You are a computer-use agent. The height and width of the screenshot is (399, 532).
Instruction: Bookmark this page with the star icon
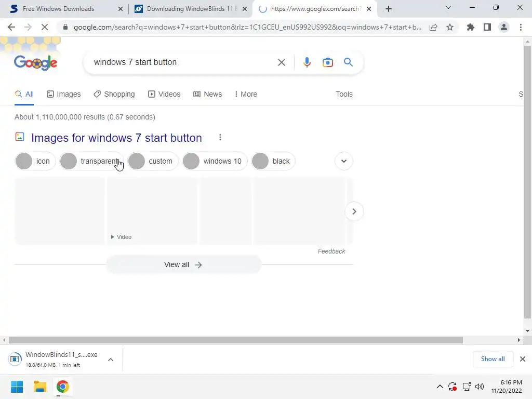click(x=450, y=27)
